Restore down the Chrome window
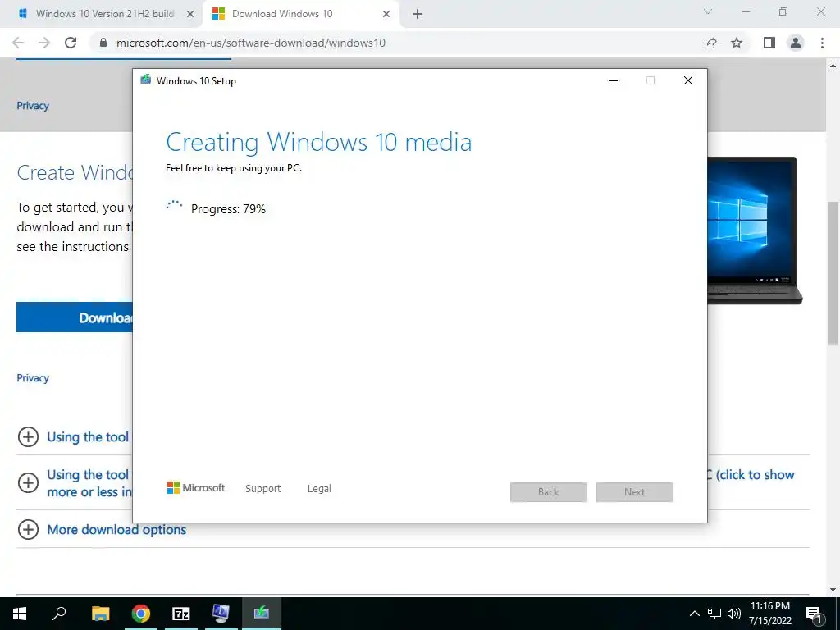 click(783, 11)
